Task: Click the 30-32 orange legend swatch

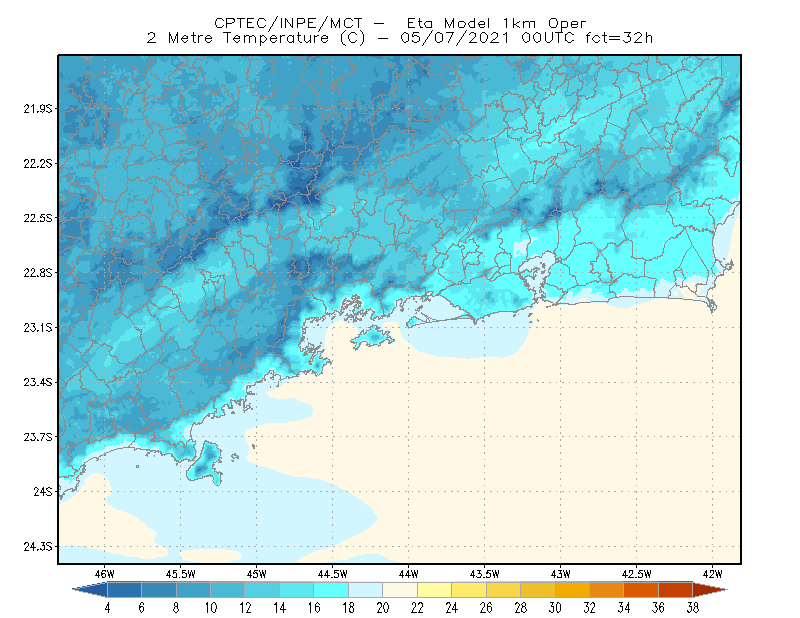Action: (572, 590)
